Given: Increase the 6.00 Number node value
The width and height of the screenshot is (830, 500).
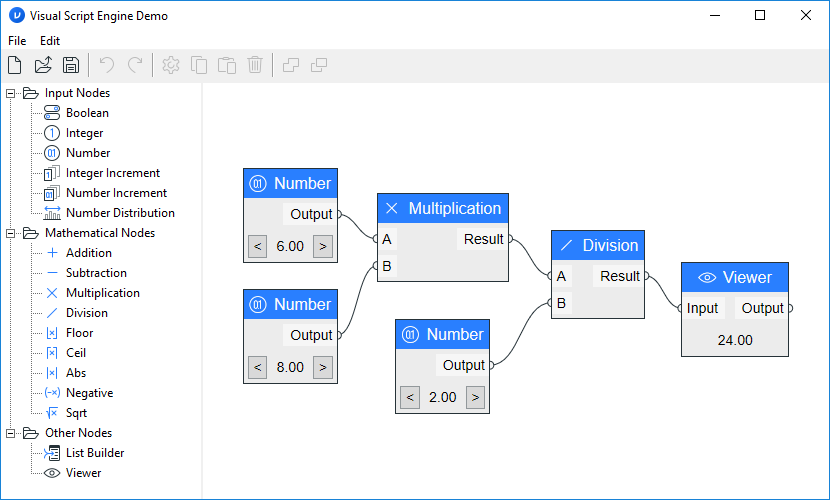Looking at the screenshot, I should (x=322, y=246).
